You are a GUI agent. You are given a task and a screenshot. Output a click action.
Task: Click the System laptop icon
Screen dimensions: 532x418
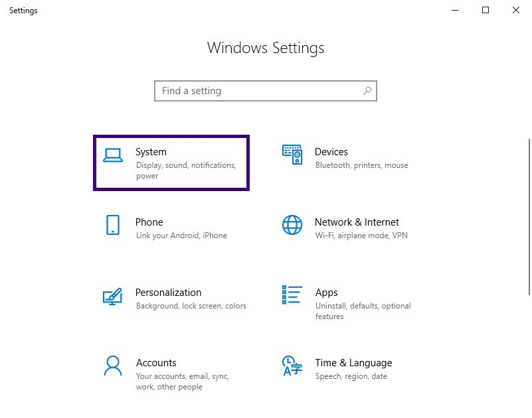point(113,156)
